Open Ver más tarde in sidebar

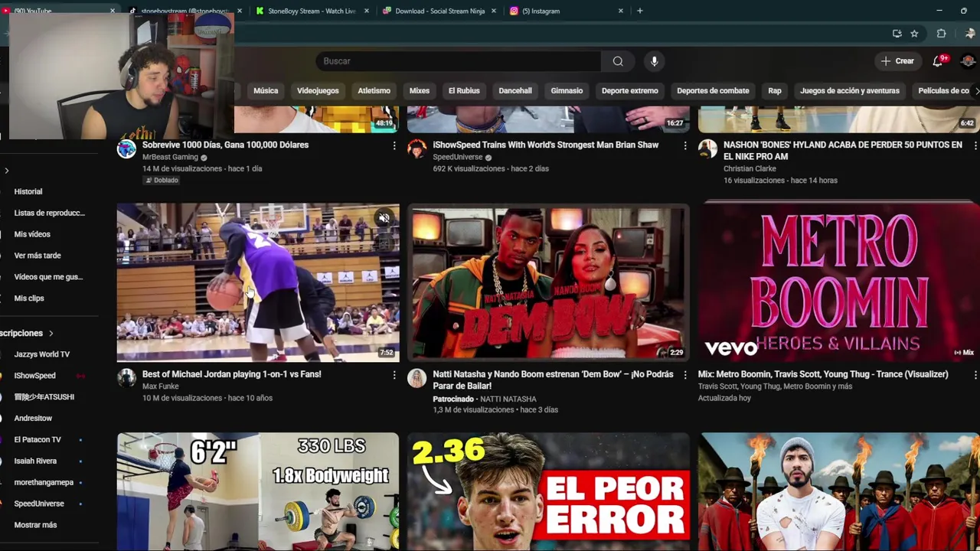pyautogui.click(x=38, y=256)
